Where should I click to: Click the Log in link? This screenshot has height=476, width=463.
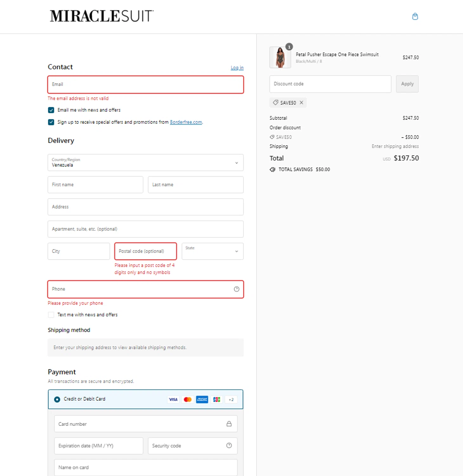[237, 68]
